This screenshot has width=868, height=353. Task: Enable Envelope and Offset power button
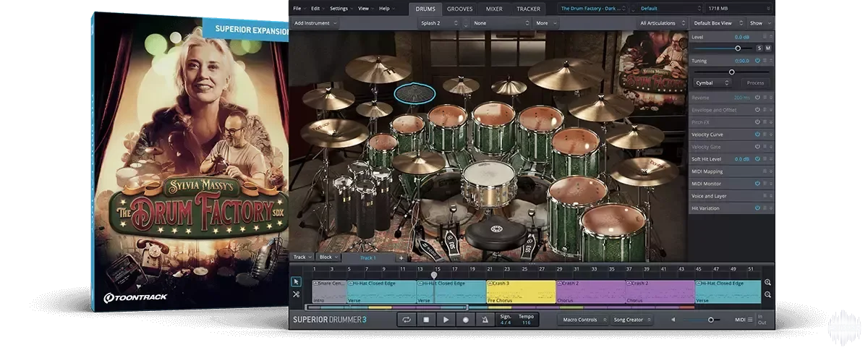[x=757, y=110]
